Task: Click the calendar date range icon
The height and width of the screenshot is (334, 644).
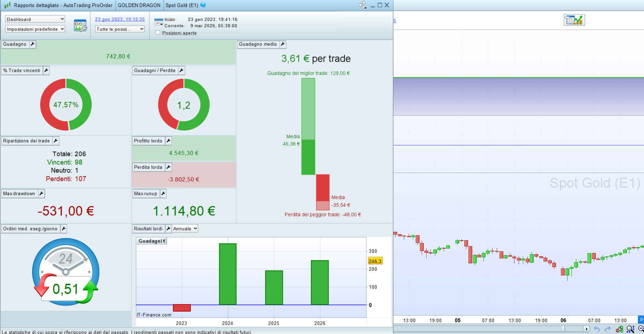Action: tap(158, 22)
